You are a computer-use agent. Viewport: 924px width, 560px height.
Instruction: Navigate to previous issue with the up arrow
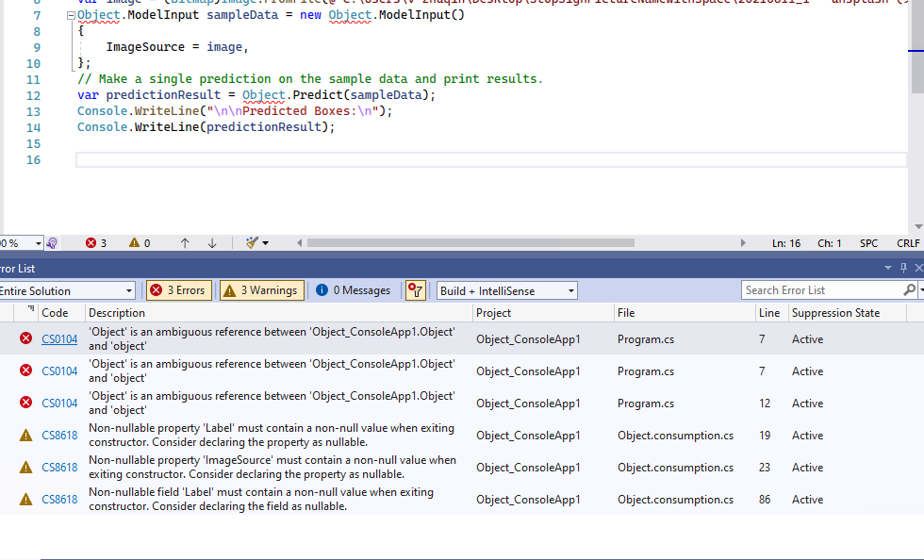[185, 242]
